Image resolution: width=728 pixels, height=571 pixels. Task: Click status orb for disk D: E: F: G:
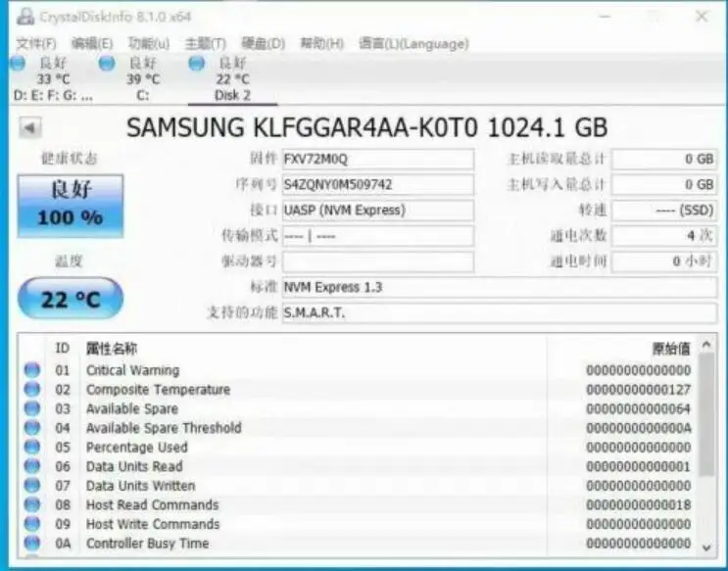[x=18, y=63]
